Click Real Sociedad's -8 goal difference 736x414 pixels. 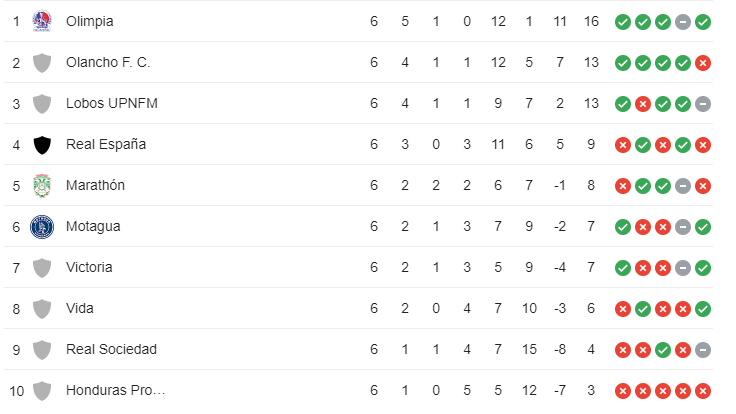[560, 349]
